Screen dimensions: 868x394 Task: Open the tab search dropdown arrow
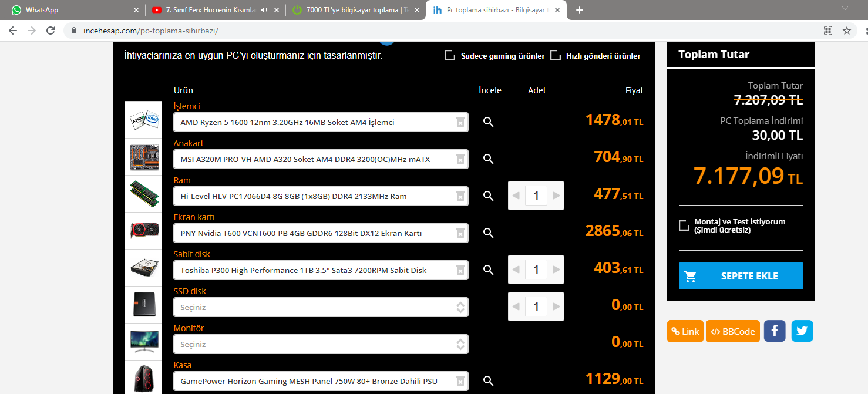(x=845, y=8)
